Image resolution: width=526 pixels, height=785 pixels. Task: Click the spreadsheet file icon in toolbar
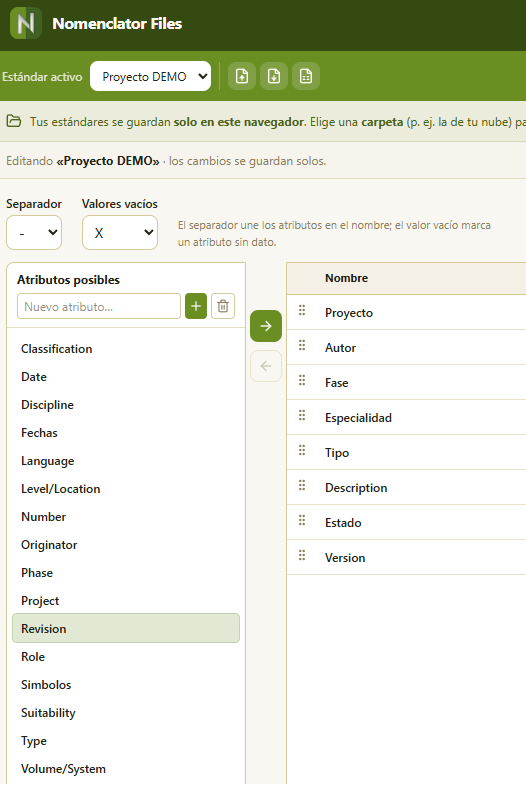306,76
